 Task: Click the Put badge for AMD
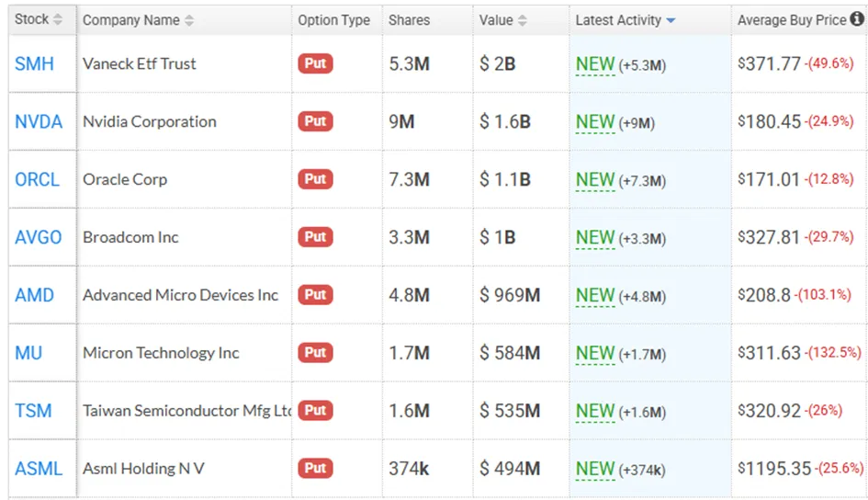316,295
